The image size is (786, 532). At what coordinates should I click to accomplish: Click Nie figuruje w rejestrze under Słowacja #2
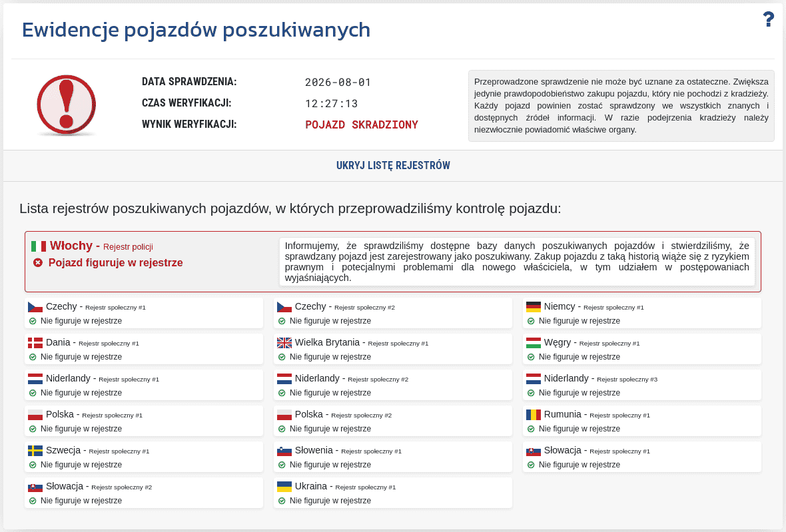coord(81,501)
